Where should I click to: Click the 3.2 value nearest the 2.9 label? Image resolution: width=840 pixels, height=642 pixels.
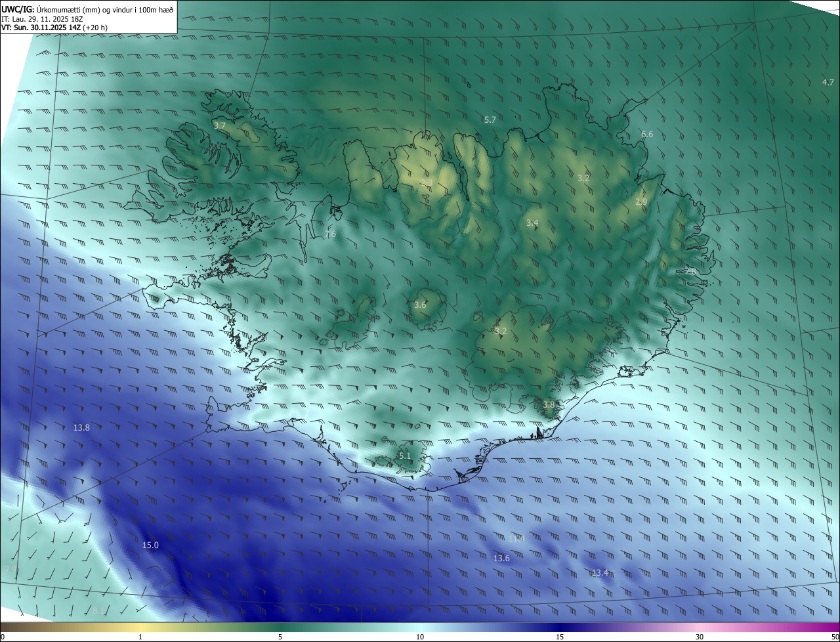583,178
